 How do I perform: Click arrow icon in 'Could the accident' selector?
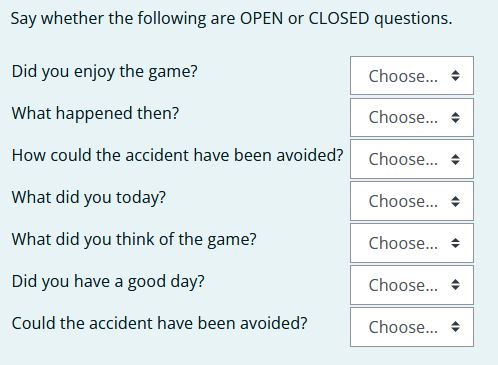click(456, 327)
